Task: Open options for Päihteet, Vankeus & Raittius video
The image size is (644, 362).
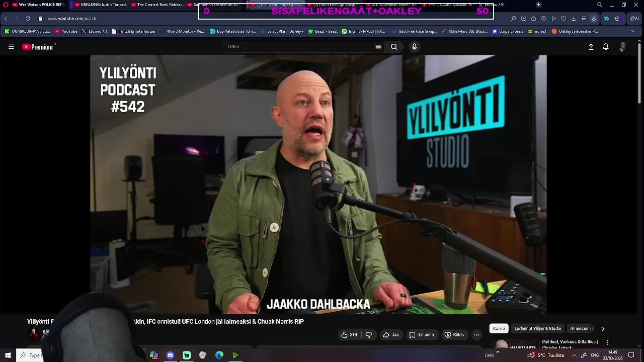Action: pyautogui.click(x=608, y=342)
